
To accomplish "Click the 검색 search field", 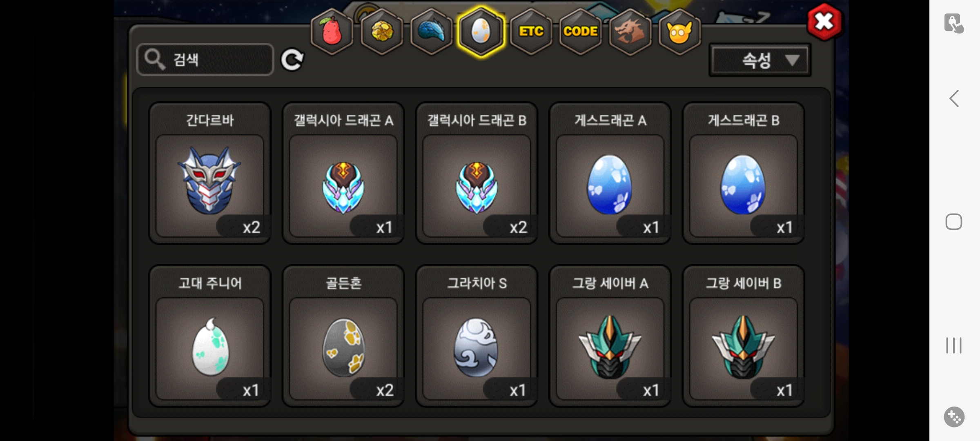I will [205, 60].
